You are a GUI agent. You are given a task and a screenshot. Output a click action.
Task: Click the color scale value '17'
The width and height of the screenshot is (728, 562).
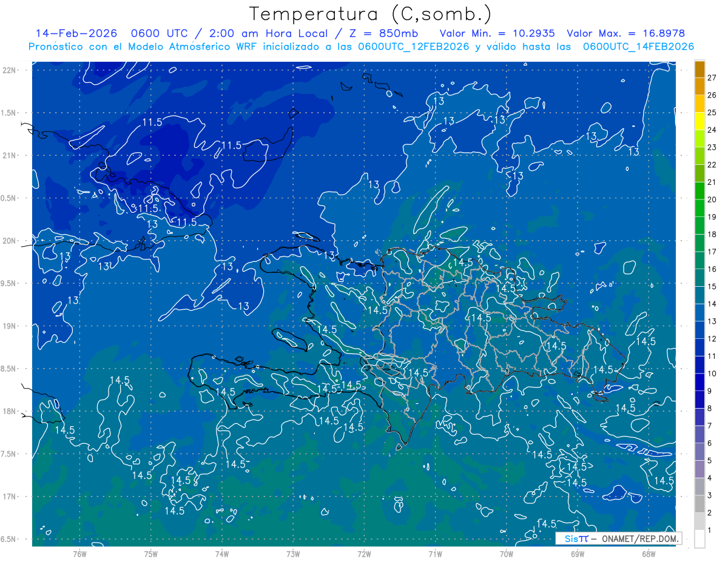[712, 252]
